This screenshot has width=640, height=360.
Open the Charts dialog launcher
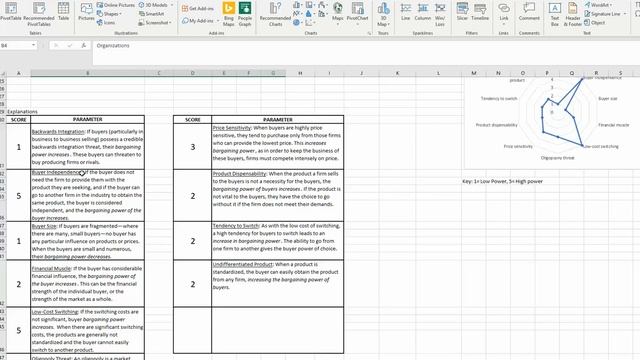coord(369,33)
